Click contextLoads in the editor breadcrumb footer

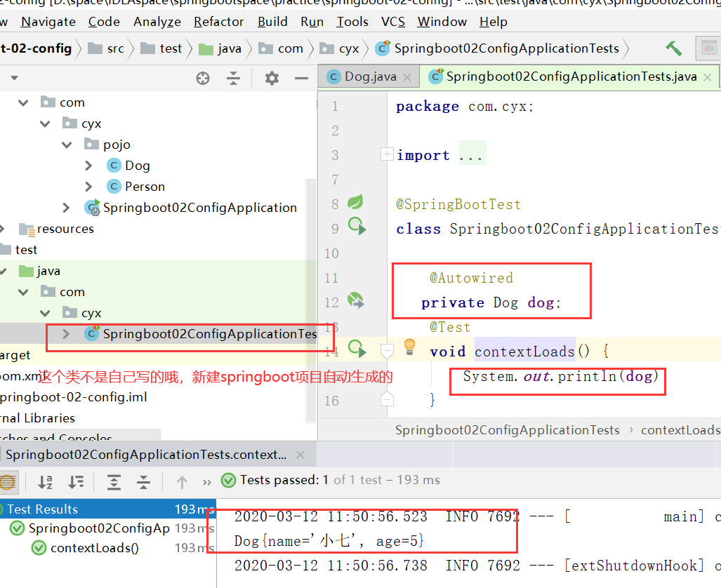click(680, 430)
